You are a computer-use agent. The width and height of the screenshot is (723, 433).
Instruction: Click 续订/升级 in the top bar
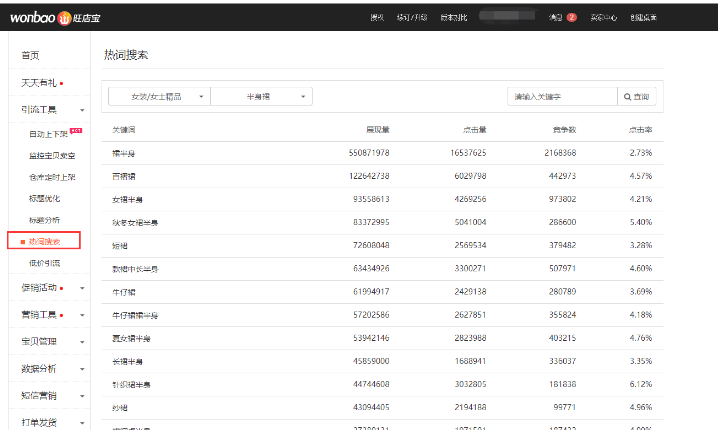(410, 17)
